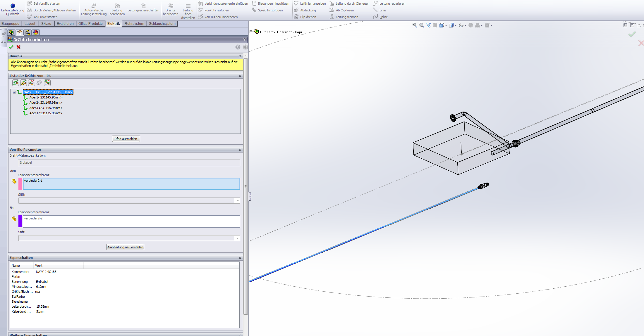This screenshot has height=336, width=644.
Task: Collapse the Hinweis section
Action: pyautogui.click(x=240, y=56)
